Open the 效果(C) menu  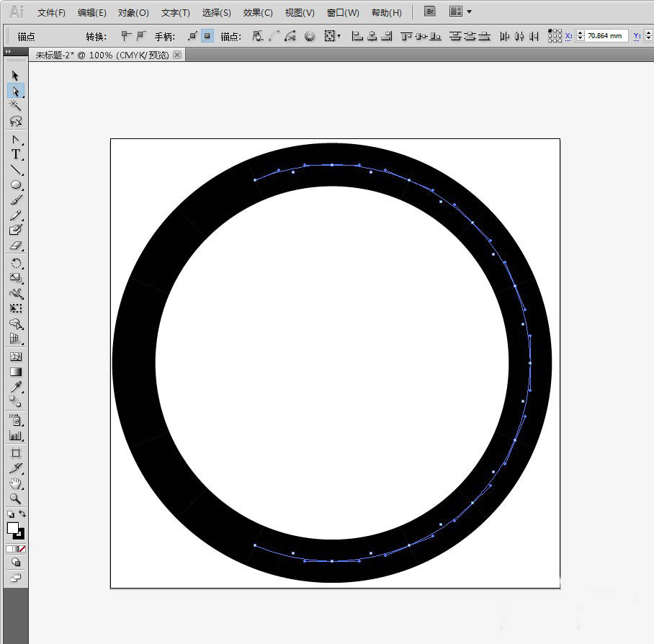(258, 12)
